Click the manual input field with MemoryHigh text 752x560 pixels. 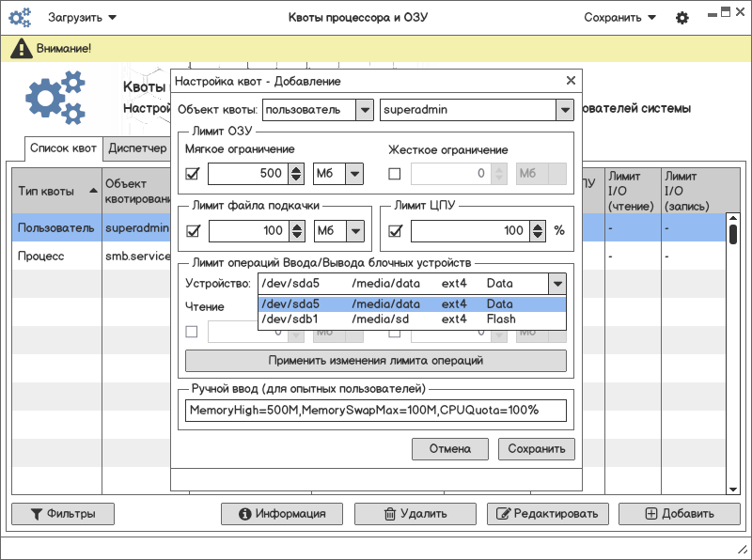pos(375,411)
